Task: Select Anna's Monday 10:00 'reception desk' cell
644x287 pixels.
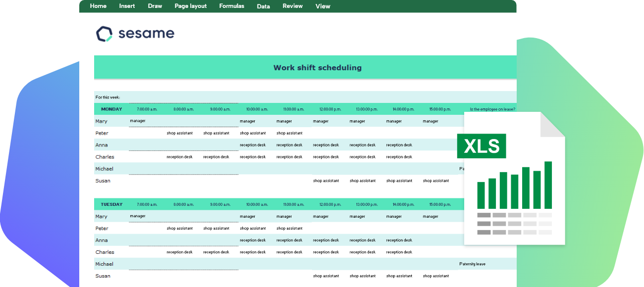Action: click(253, 145)
